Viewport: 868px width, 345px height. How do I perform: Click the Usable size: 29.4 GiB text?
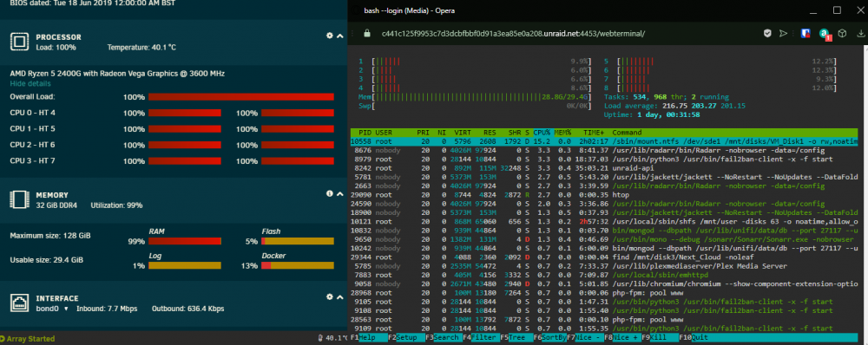(47, 260)
